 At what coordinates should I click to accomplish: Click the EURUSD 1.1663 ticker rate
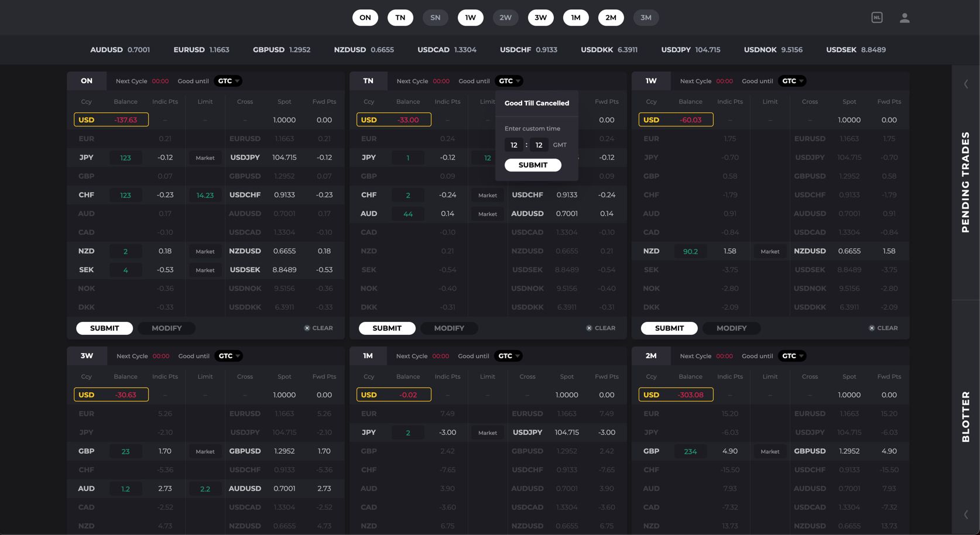(201, 50)
